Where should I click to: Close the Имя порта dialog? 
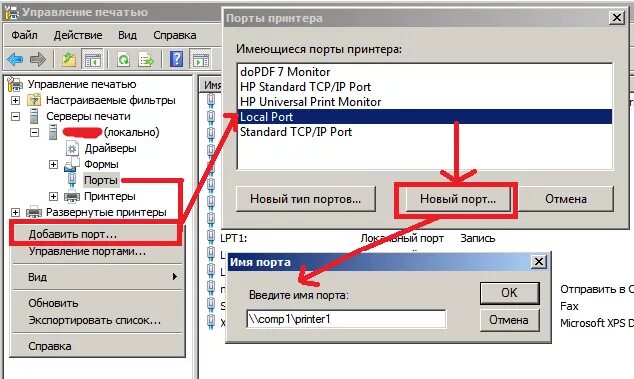(x=539, y=262)
